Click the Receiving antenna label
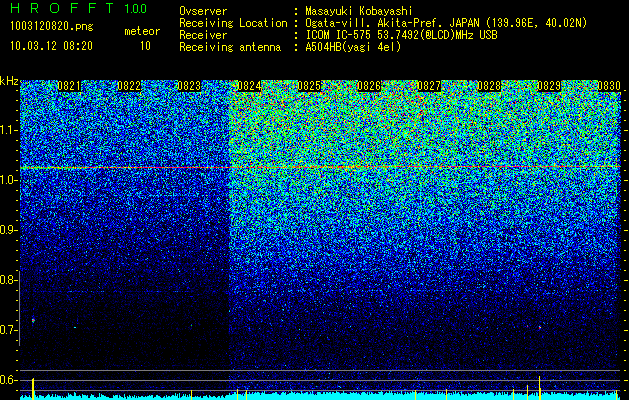Screen dimensions: 629x400 click(x=230, y=47)
